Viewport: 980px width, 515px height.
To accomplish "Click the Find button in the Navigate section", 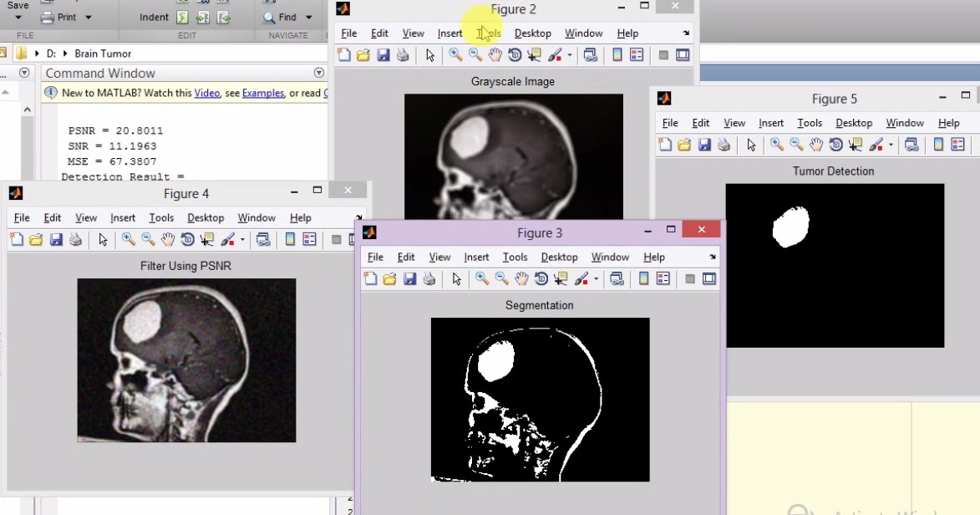I will [288, 17].
